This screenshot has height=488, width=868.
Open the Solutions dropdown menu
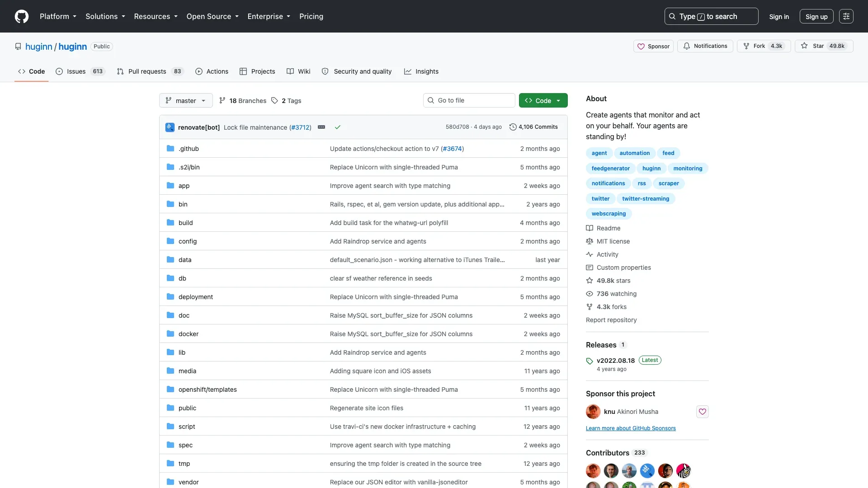click(x=105, y=16)
